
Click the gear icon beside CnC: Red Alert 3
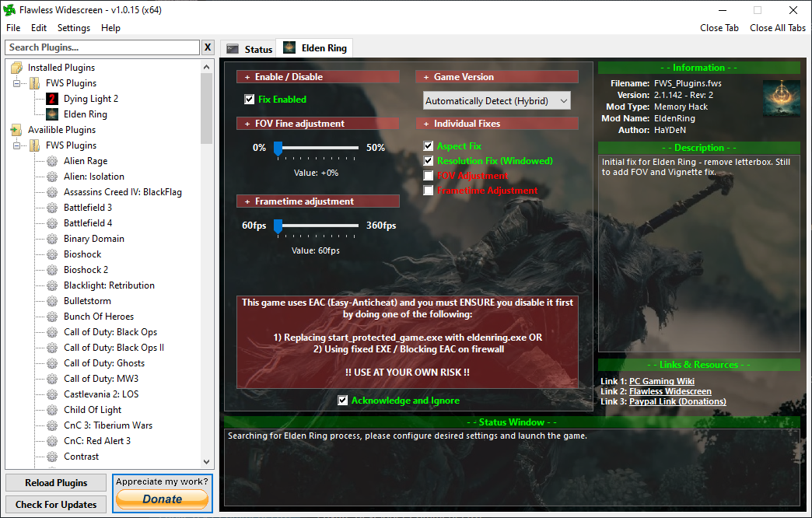click(52, 441)
